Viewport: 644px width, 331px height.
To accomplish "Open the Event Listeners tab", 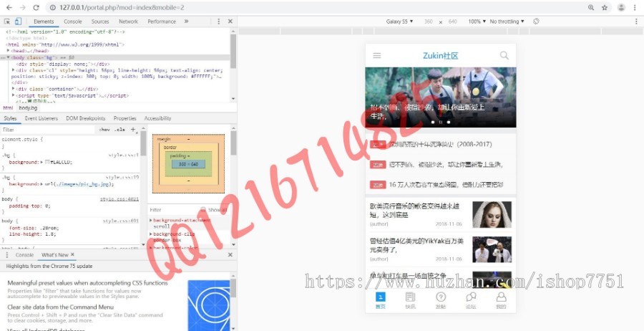I will (x=41, y=118).
